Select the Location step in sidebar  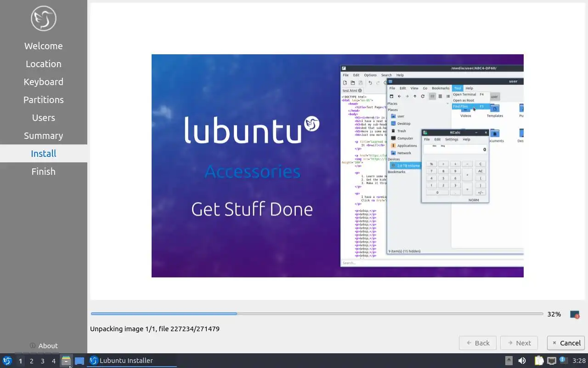pos(44,64)
